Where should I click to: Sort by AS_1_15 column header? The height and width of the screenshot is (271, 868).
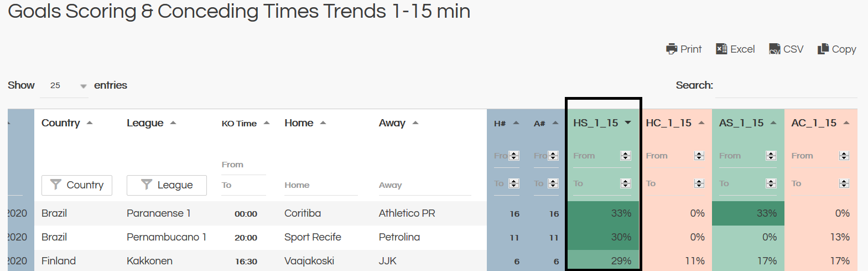[x=741, y=123]
